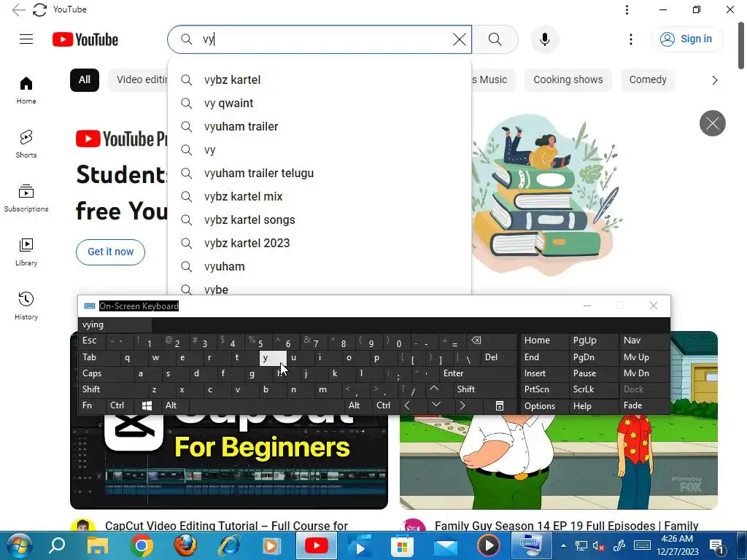Select the Video editing chip

(x=138, y=80)
